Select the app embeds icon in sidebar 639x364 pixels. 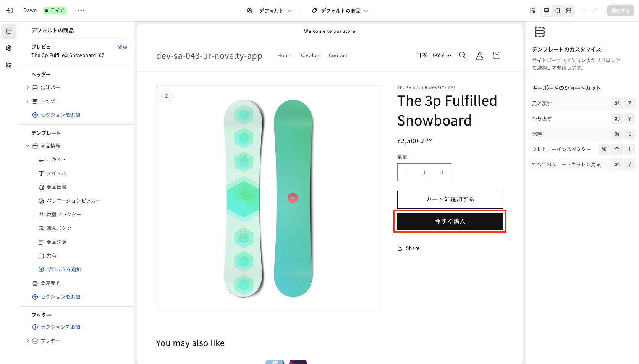(x=8, y=65)
